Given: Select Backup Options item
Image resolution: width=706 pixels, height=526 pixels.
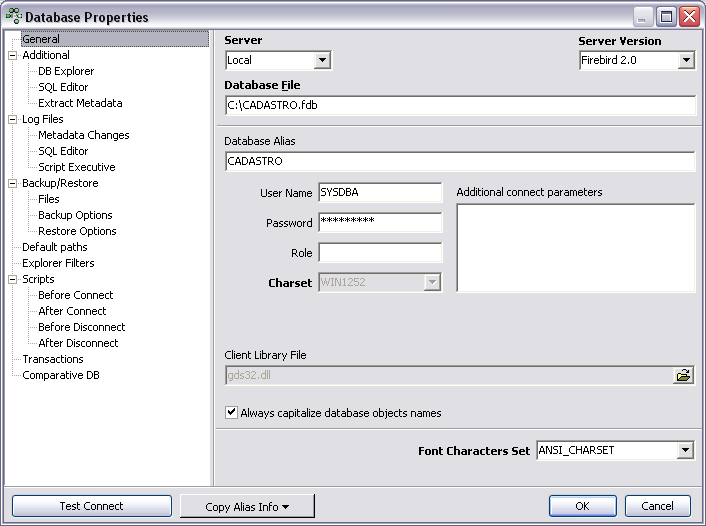Looking at the screenshot, I should 75,215.
